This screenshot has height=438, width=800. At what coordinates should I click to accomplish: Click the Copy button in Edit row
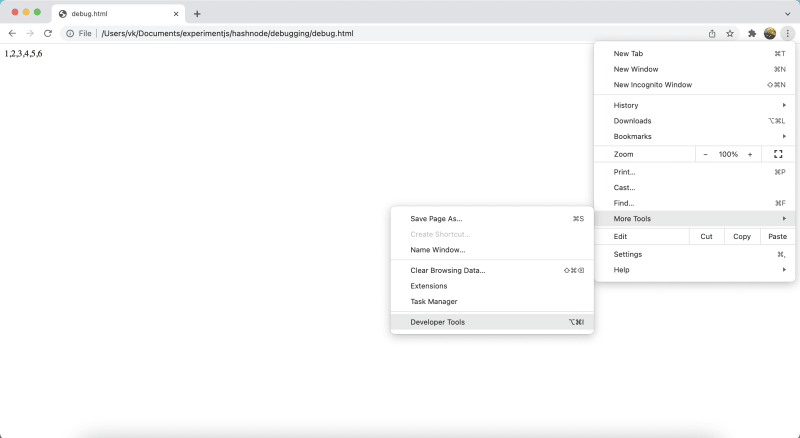click(742, 236)
